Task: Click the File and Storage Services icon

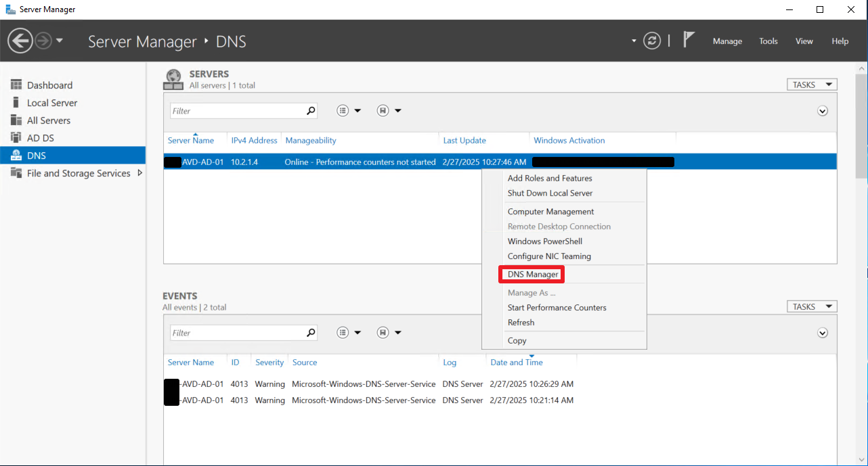Action: [x=16, y=172]
